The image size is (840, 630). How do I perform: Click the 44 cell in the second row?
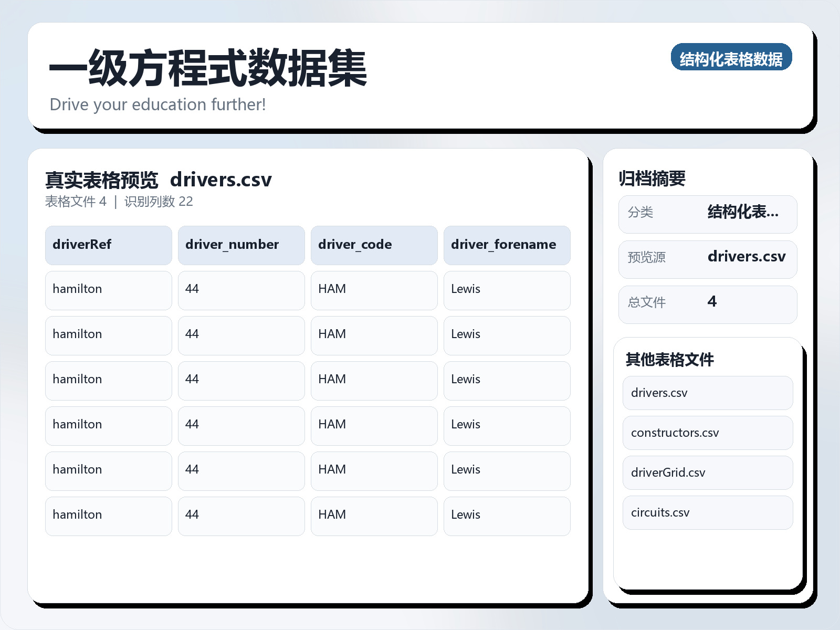tap(241, 335)
